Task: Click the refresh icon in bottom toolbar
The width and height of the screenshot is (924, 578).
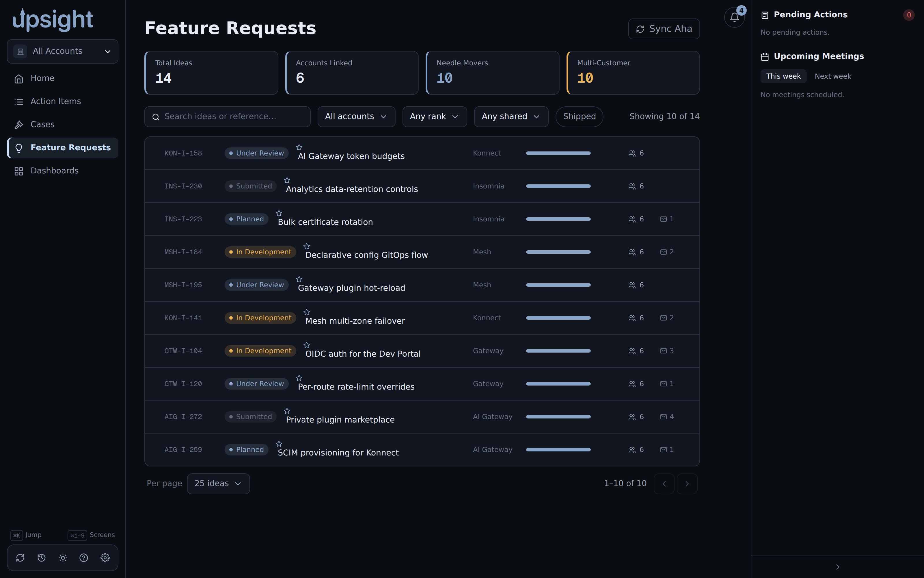Action: 20,558
